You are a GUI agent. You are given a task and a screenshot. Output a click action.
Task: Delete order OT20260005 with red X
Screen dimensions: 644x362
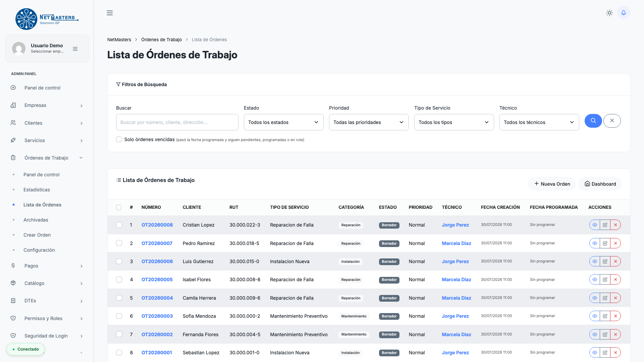tap(615, 280)
